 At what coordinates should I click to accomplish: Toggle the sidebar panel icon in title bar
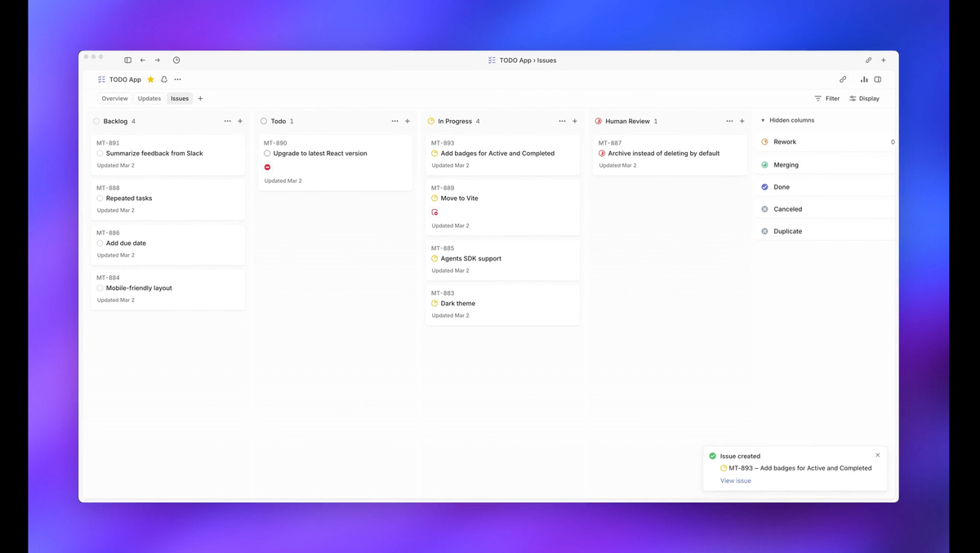tap(127, 60)
